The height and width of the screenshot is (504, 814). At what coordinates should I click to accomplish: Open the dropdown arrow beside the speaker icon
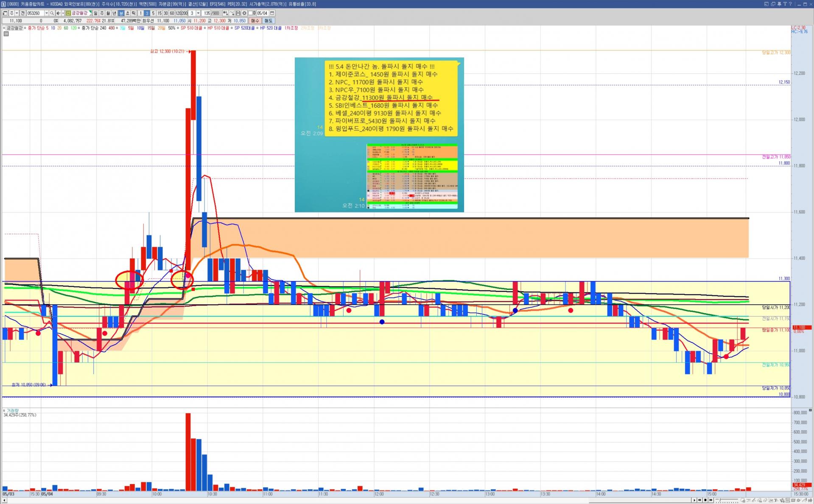63,13
